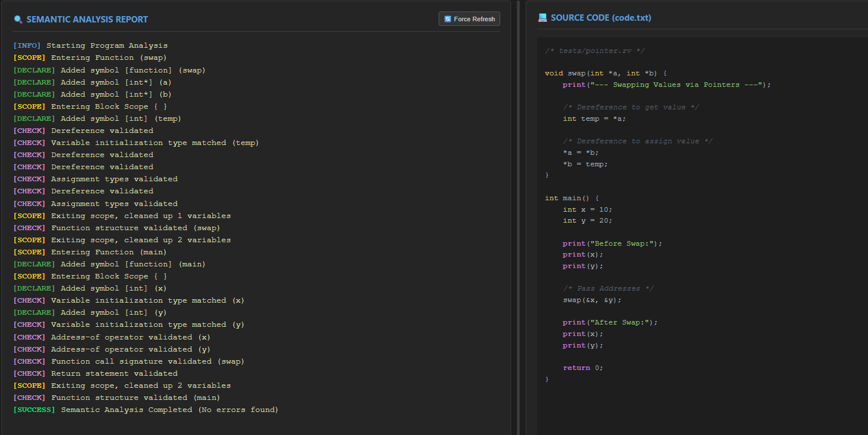Click log line Added symbol [int*] (a)
Image resolution: width=868 pixels, height=435 pixels.
pos(92,82)
